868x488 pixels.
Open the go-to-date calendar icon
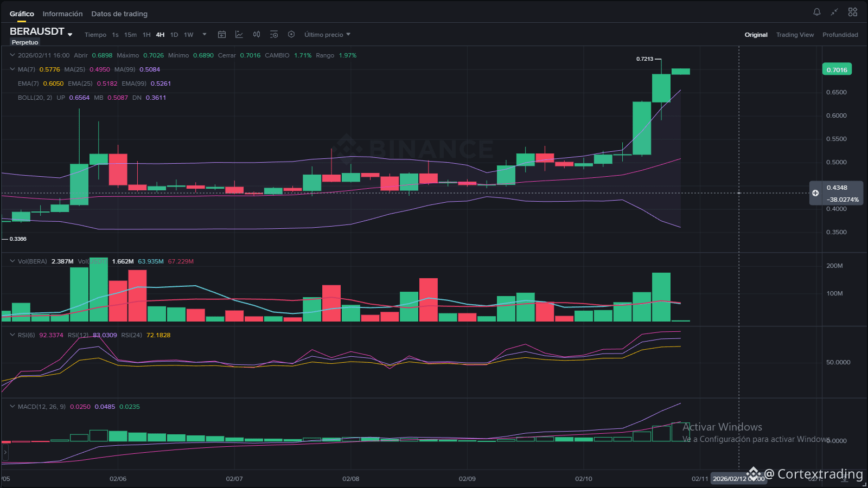tap(222, 35)
